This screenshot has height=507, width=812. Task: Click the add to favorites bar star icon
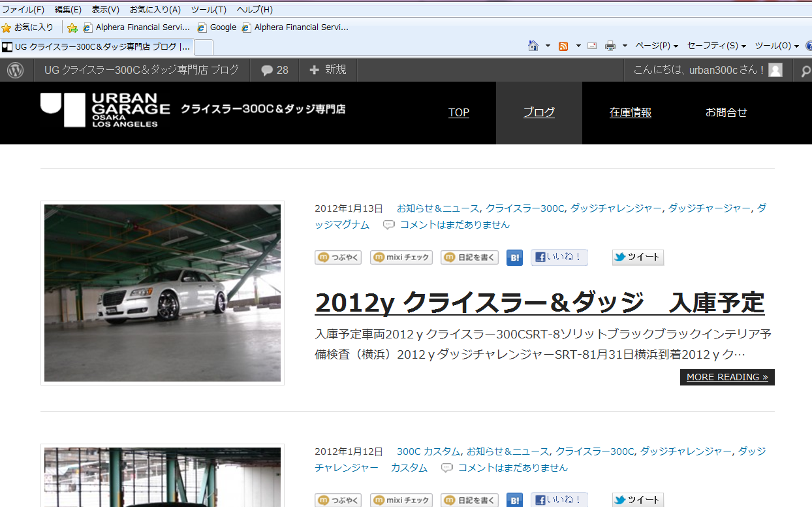(72, 27)
